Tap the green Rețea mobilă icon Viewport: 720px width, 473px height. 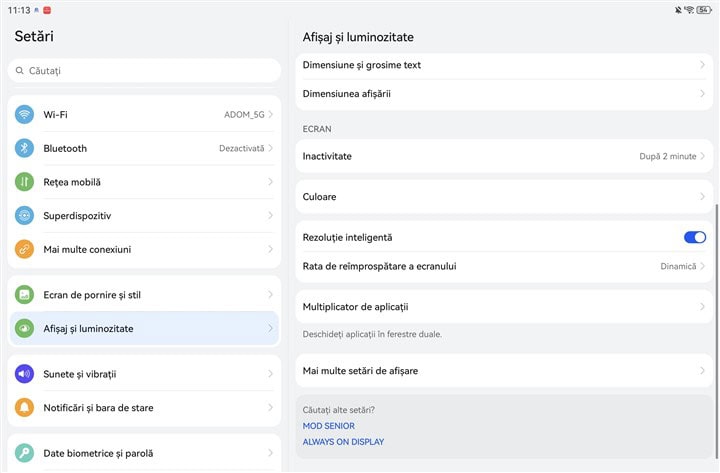tap(24, 182)
